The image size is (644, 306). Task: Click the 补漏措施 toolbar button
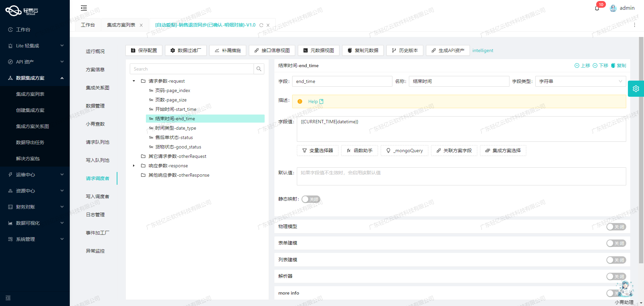click(228, 50)
